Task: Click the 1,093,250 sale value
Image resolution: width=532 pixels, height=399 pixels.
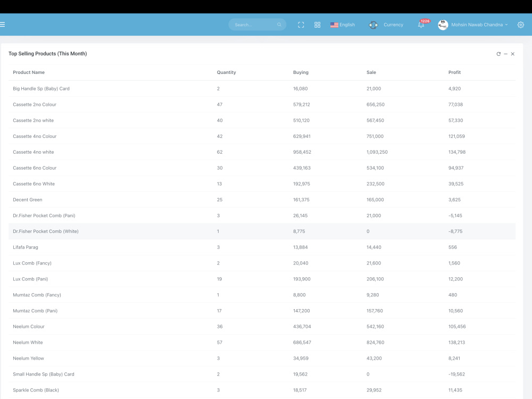Action: click(377, 152)
